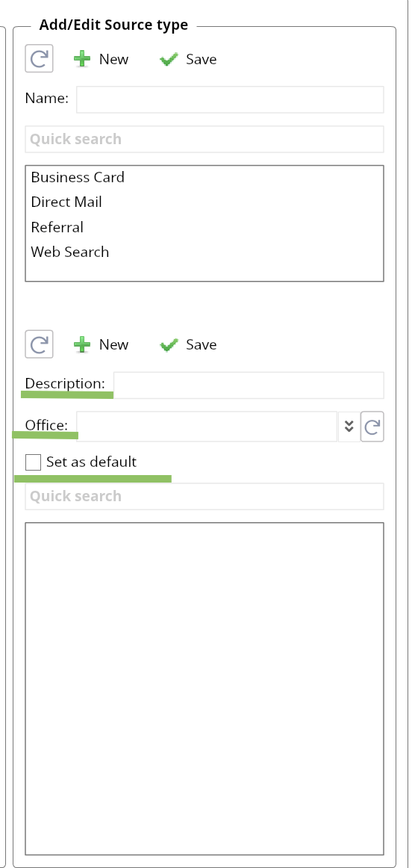Viewport: 412px width, 868px height.
Task: Focus the lower Quick search box
Action: tap(205, 496)
